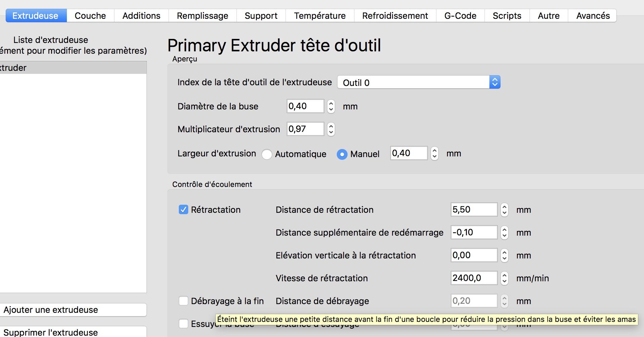The width and height of the screenshot is (644, 337).
Task: Adjust the Vitesse de rétractation stepper
Action: point(505,278)
